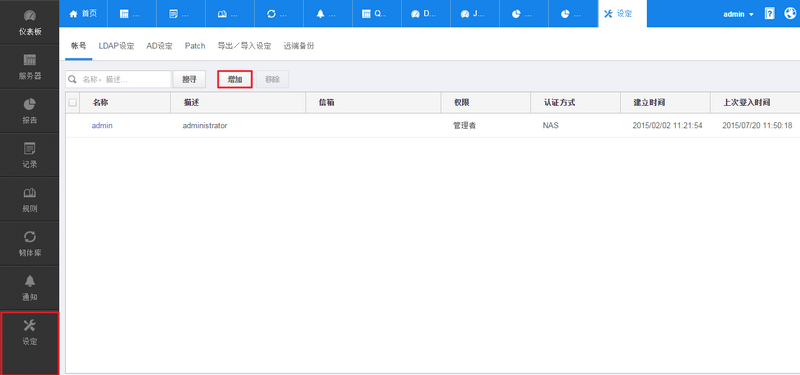Expand the admin user dropdown
800x375 pixels.
(738, 14)
